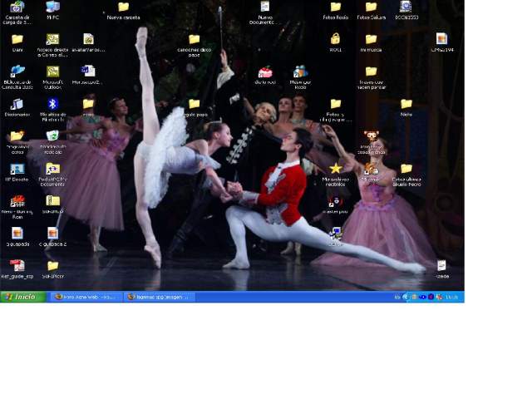
Task: Open the Word document icon
Action: pos(88,71)
